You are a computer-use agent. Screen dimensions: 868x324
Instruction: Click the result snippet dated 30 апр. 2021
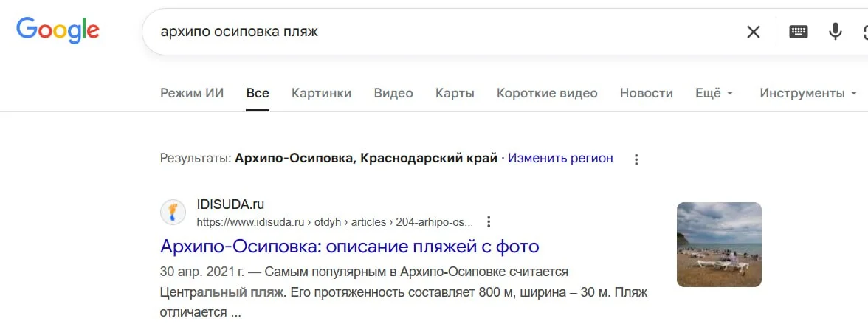404,292
